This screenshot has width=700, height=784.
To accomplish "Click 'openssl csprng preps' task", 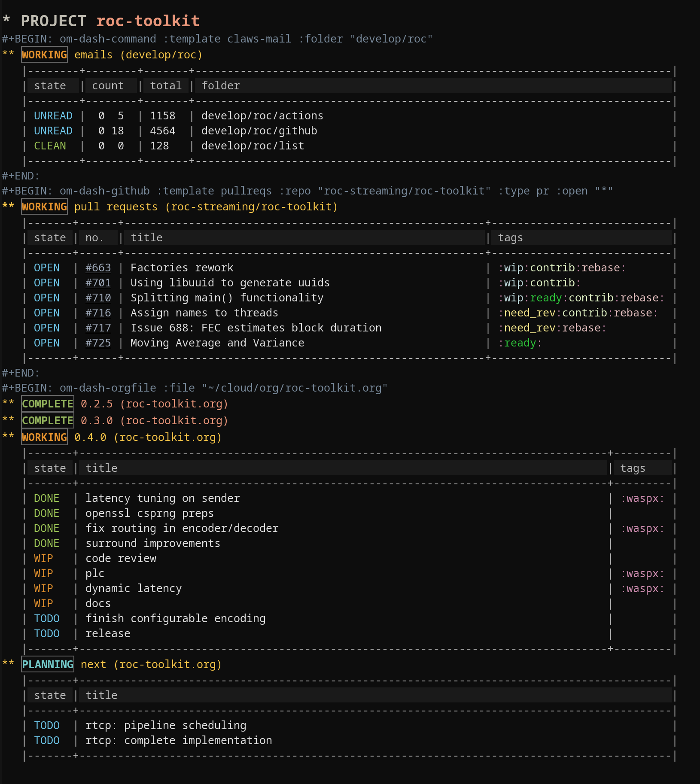I will [x=149, y=514].
